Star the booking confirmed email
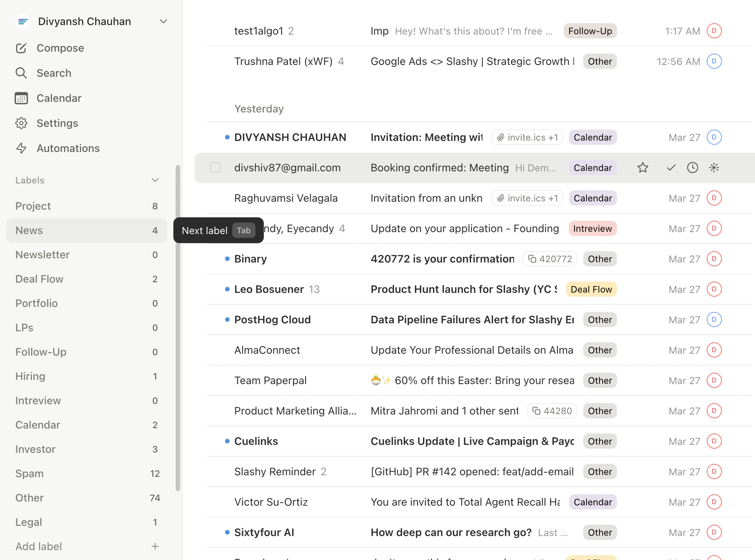This screenshot has height=560, width=755. point(642,168)
